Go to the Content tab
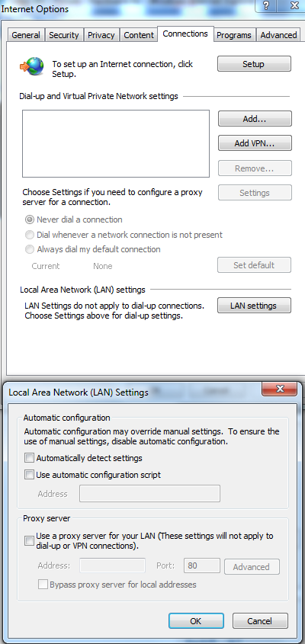The width and height of the screenshot is (305, 644). [139, 35]
